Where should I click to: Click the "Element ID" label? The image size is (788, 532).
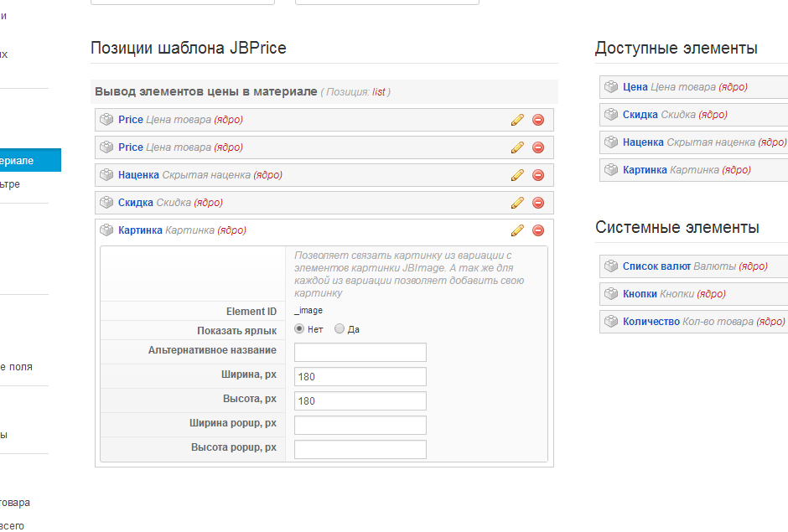[x=251, y=312]
